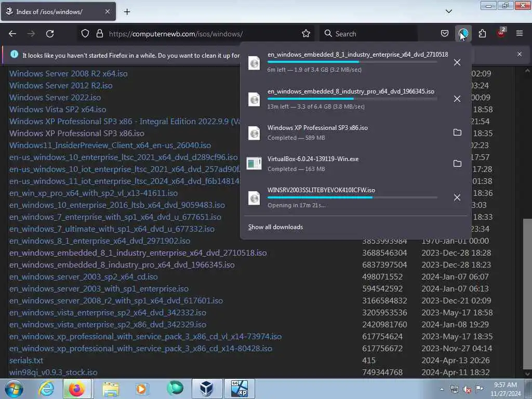Viewport: 532px width, 399px height.
Task: Open the XP x86_cd_vl_x14-73974.iso link
Action: [145, 337]
